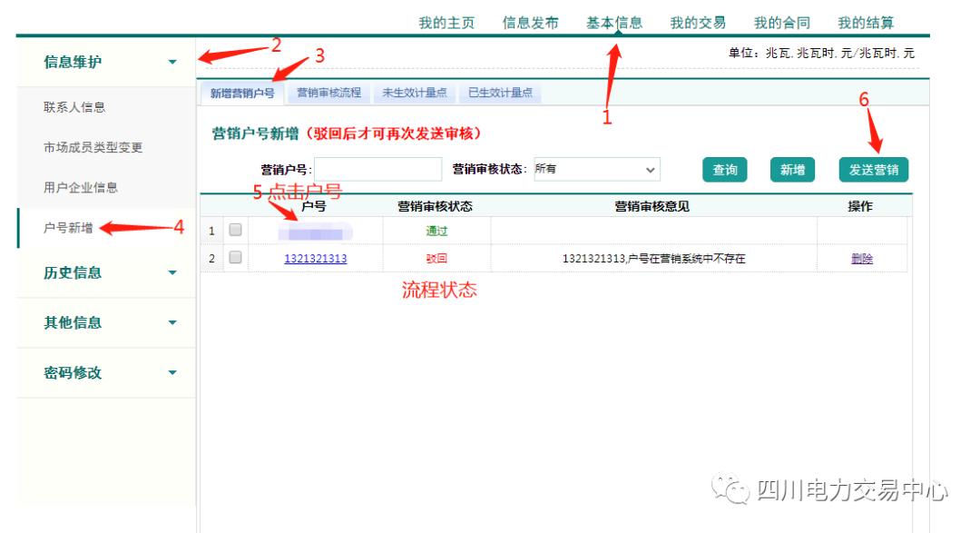Viewport: 980px width, 533px height.
Task: Click the 删除 link for 1321321313
Action: tap(861, 258)
